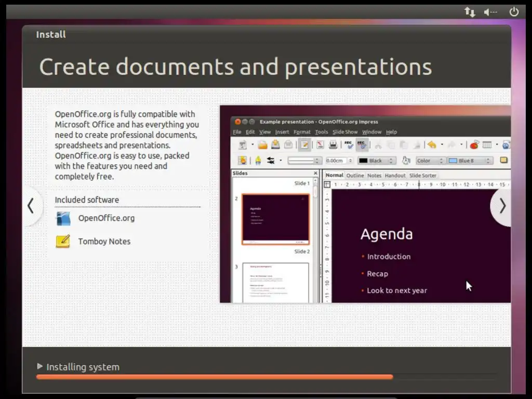
Task: Open the Blue 8 fill color dropdown
Action: (470, 161)
